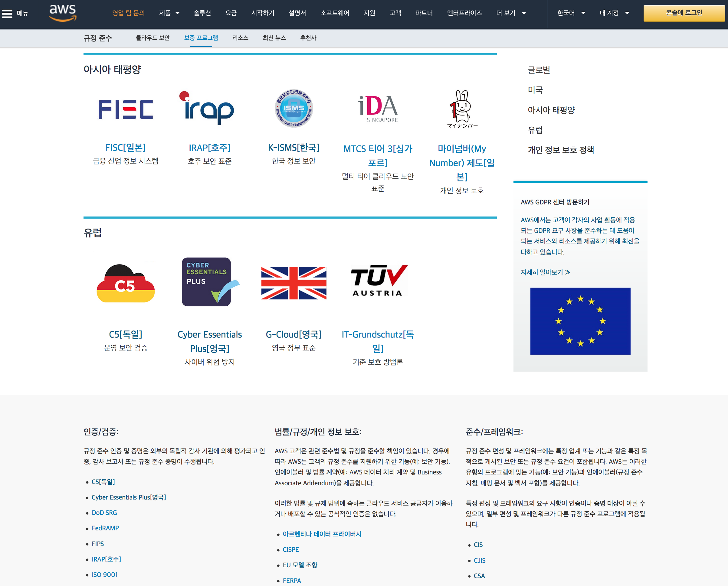Switch to 최신 뉴스 tab

pos(274,38)
